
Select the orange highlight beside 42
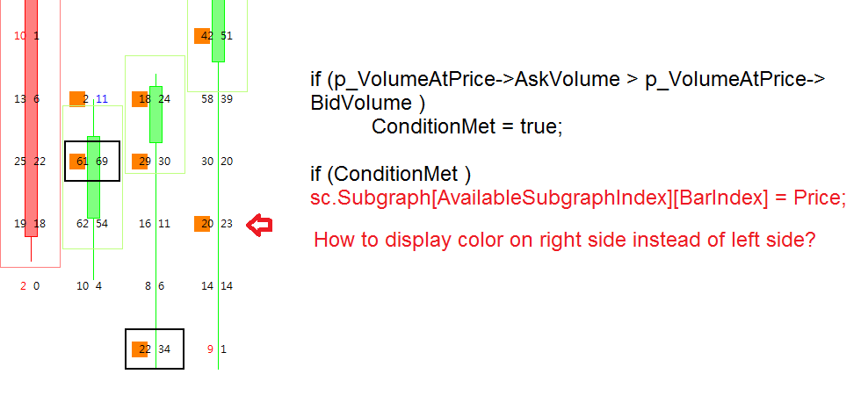point(202,36)
